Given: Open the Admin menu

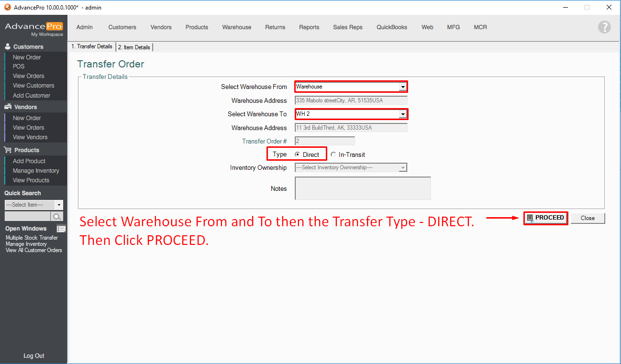Looking at the screenshot, I should point(85,27).
